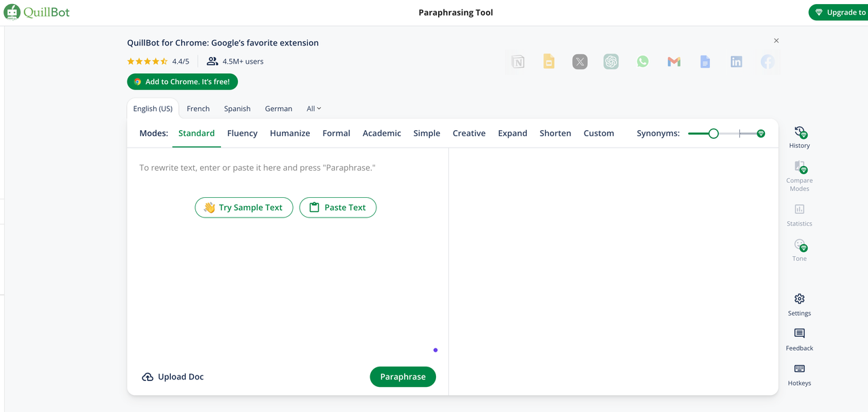Viewport: 868px width, 412px height.
Task: Open the Notion integration icon
Action: [x=518, y=62]
